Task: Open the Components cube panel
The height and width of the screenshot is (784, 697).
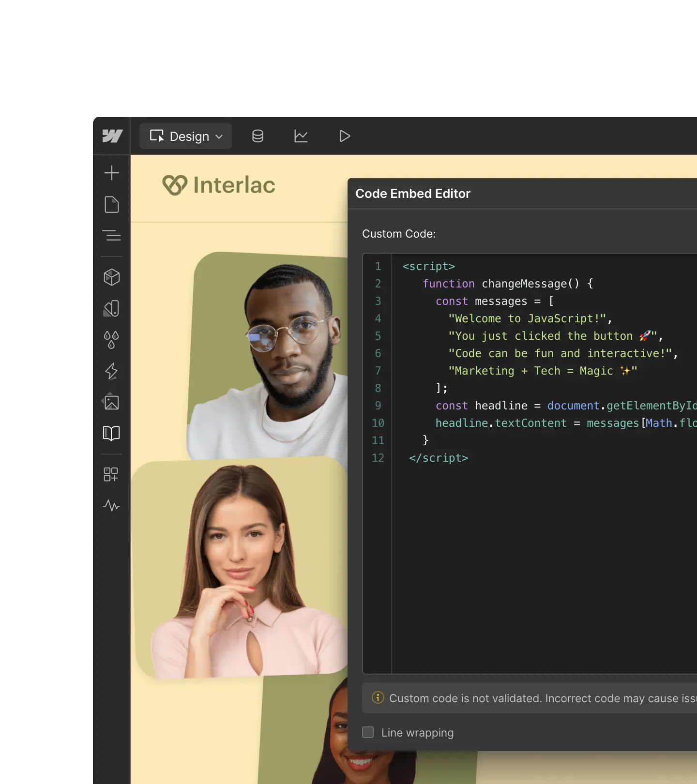Action: pyautogui.click(x=112, y=277)
